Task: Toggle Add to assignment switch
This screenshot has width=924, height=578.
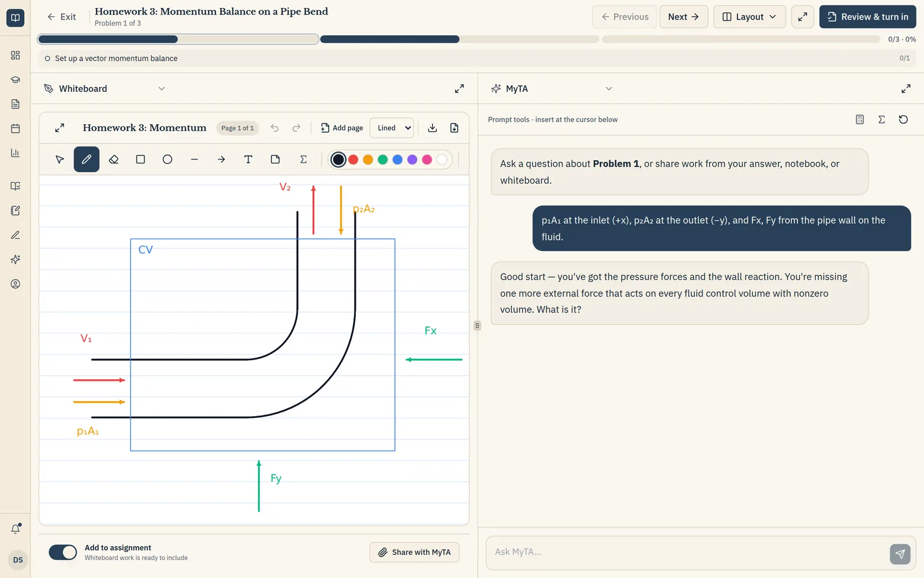Action: click(63, 553)
